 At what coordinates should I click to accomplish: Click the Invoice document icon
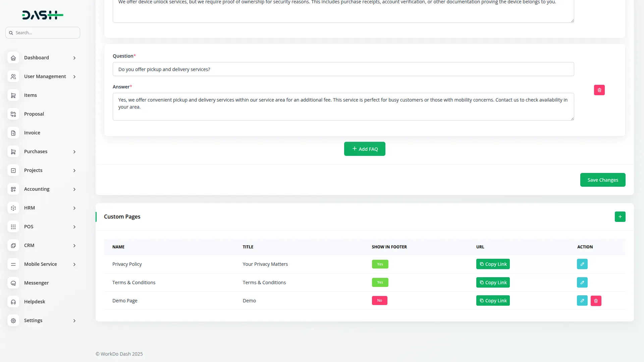pyautogui.click(x=13, y=133)
